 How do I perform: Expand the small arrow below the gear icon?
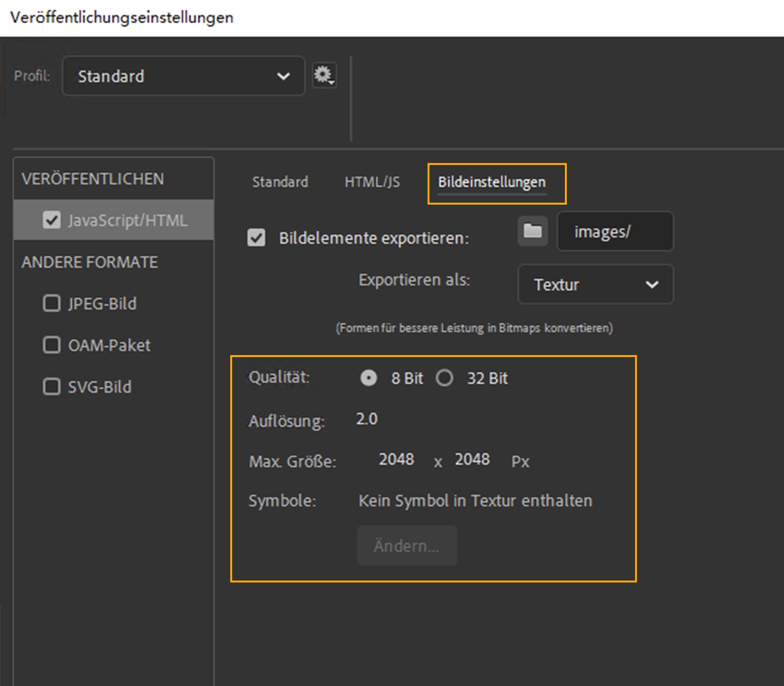[331, 82]
